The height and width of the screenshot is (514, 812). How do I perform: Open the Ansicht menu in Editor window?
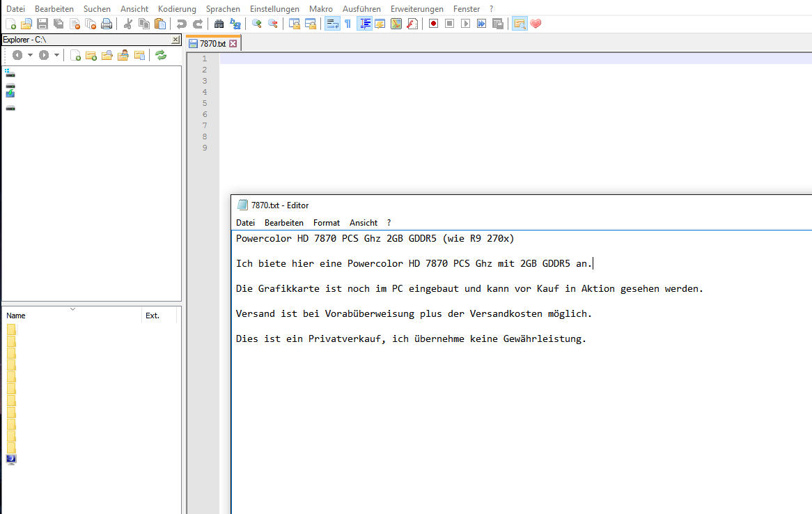[x=364, y=223]
